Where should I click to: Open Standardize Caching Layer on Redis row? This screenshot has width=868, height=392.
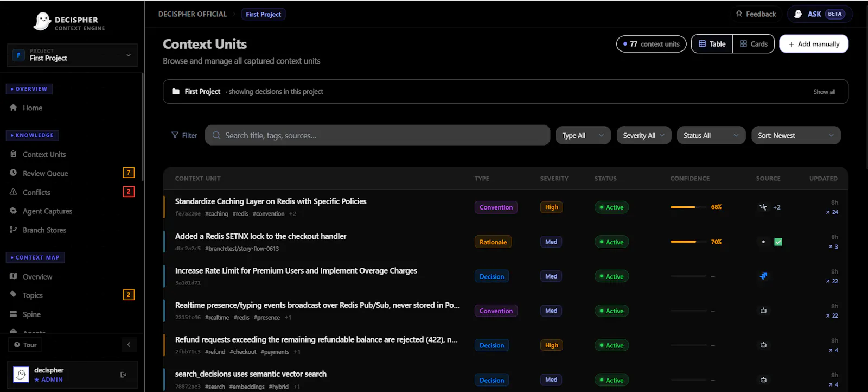(505, 207)
